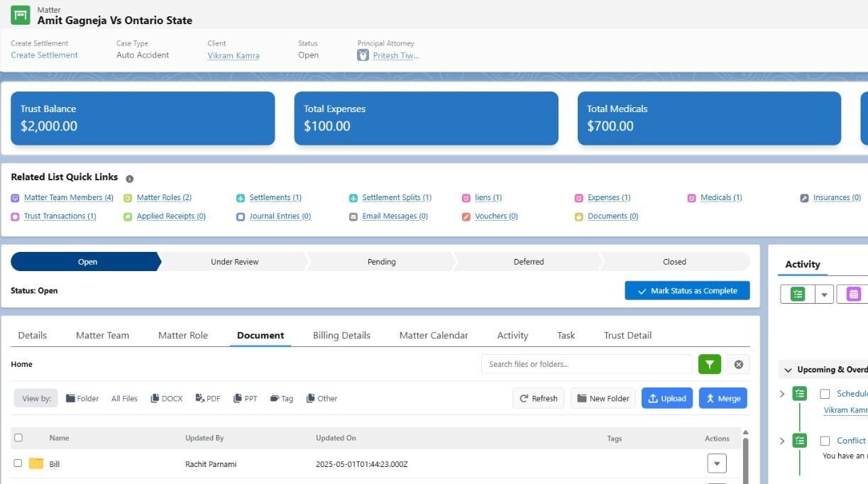Screen dimensions: 868x484
Task: Switch to the Matter Role tab
Action: [x=183, y=335]
